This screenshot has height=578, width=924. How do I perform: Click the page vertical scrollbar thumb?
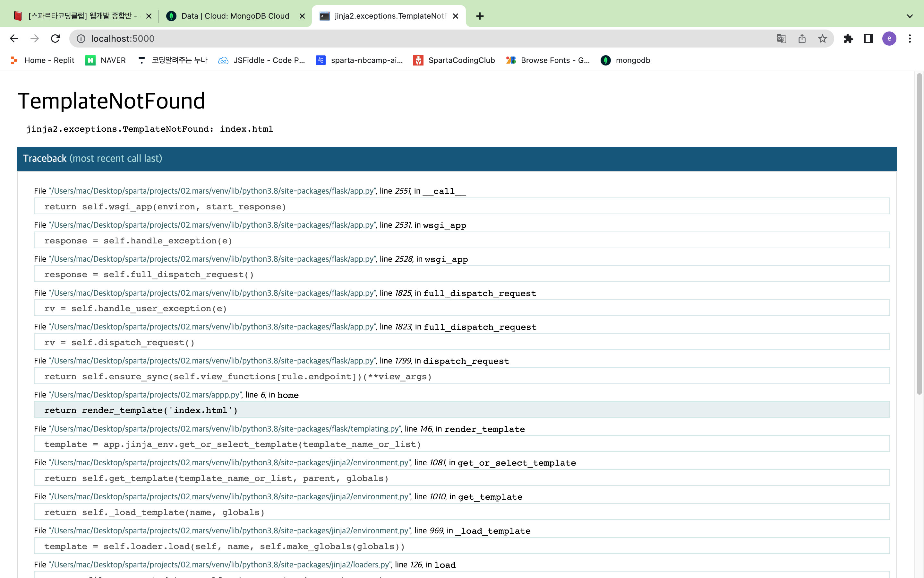click(x=920, y=234)
